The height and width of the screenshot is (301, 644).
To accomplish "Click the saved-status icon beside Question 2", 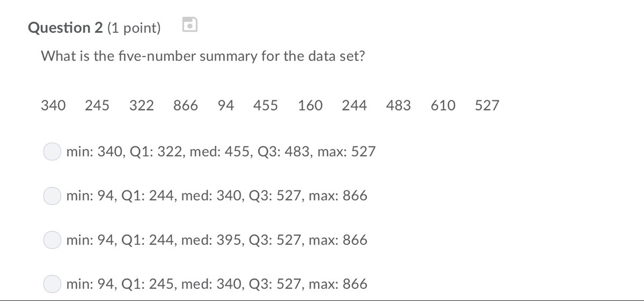I will point(190,25).
